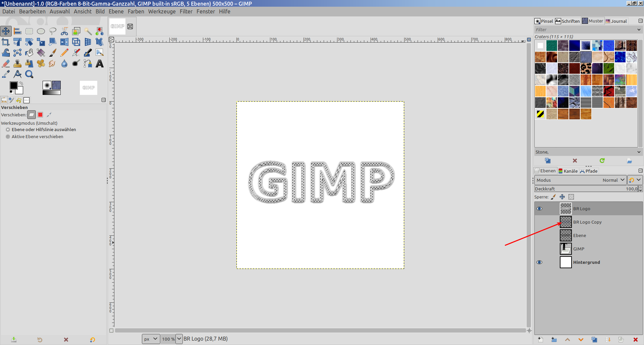Delete the active layer
This screenshot has width=644, height=345.
tap(635, 340)
